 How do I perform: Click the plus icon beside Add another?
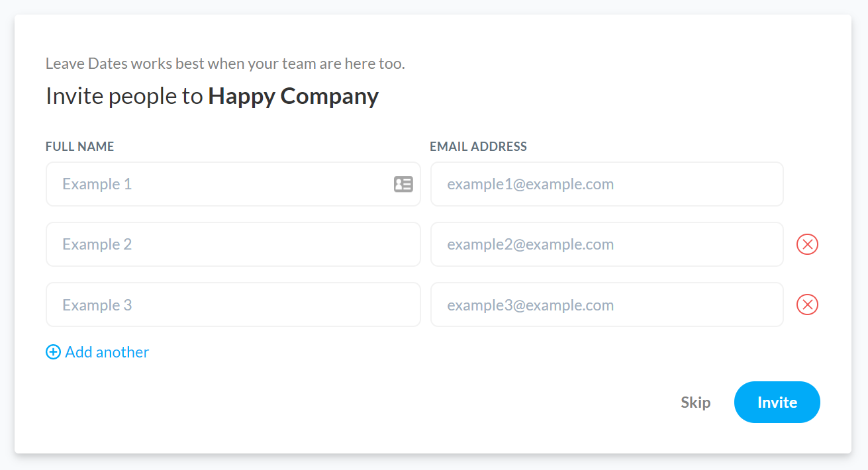(53, 352)
